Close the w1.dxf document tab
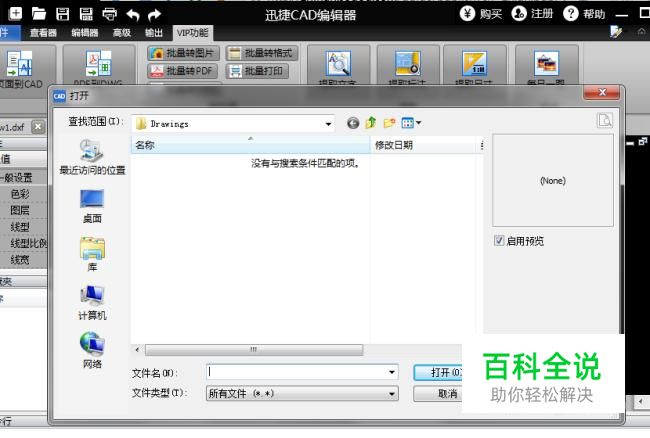Viewport: 650px width, 438px height. click(x=38, y=126)
